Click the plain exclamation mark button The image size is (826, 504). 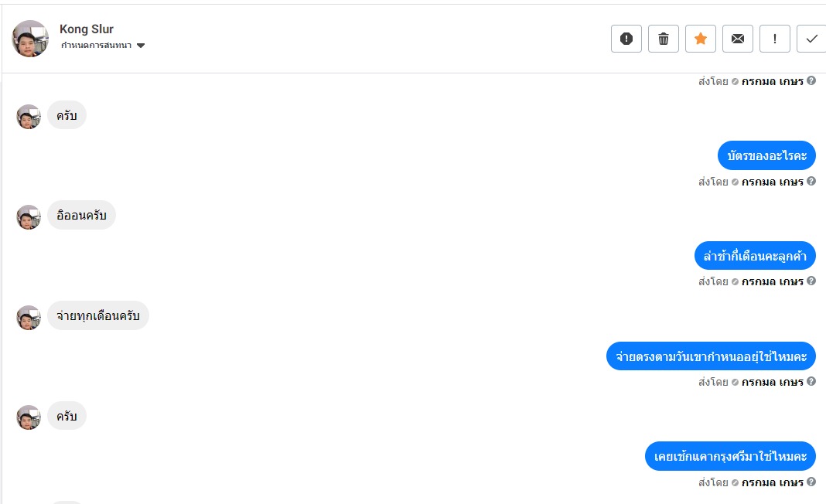[x=775, y=39]
